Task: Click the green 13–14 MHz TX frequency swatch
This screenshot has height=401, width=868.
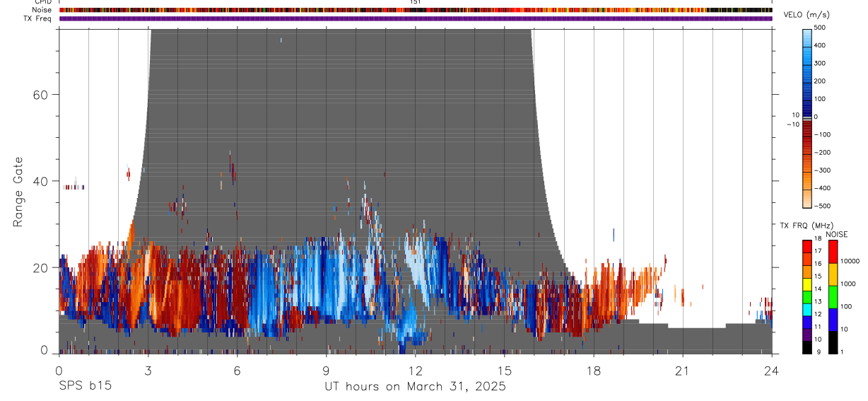Action: [x=807, y=297]
